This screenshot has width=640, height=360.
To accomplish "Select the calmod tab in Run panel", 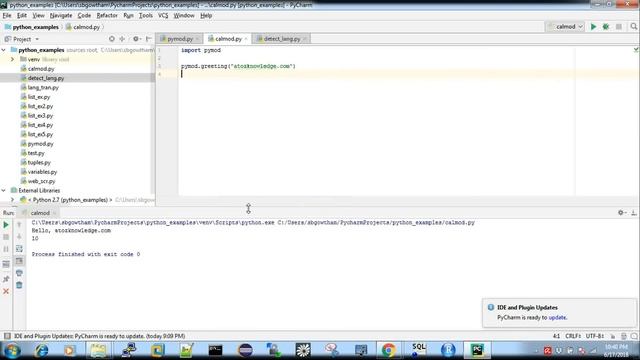I will pos(40,213).
